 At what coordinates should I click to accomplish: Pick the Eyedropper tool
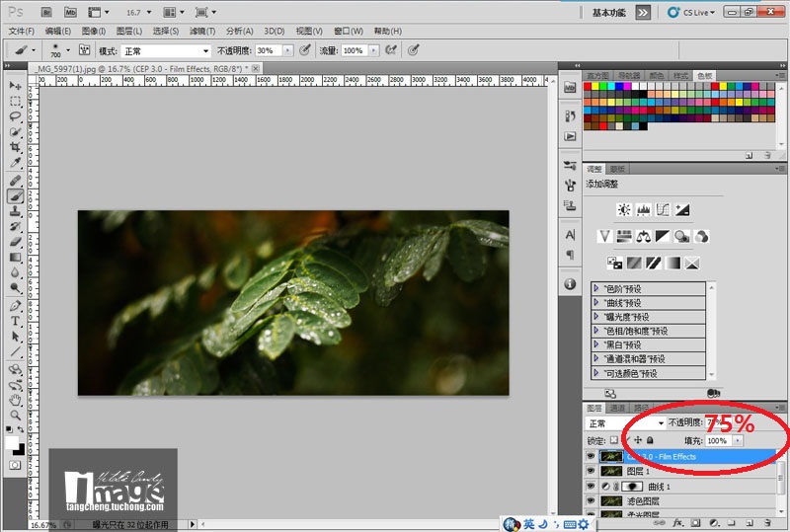[15, 163]
